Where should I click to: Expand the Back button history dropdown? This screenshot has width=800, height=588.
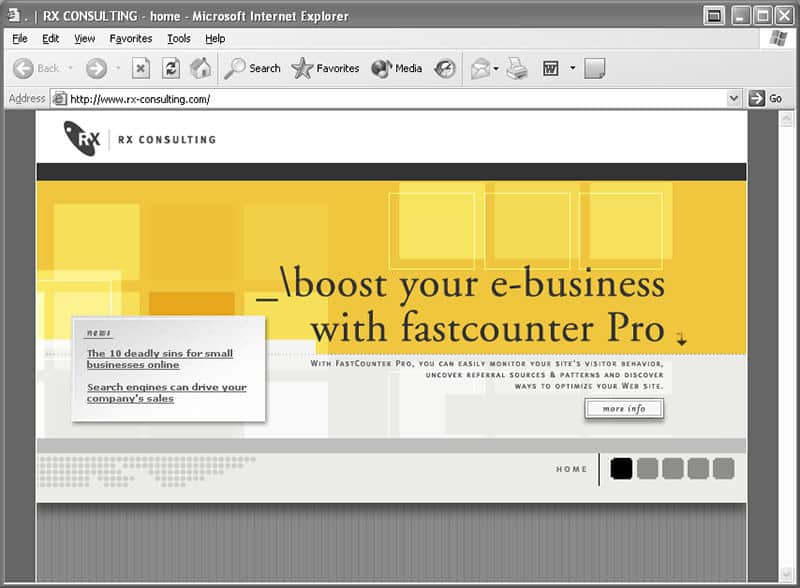tap(70, 68)
